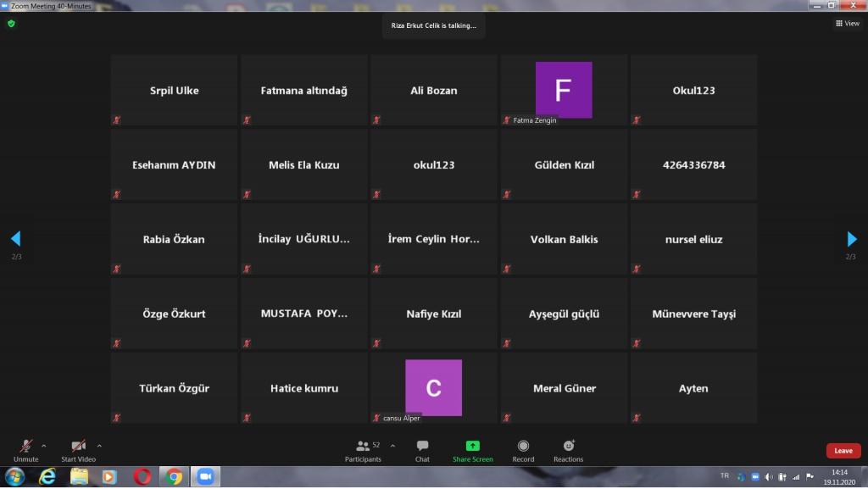This screenshot has height=500, width=868.
Task: Select cansu Alper's participant tile
Action: coord(433,388)
